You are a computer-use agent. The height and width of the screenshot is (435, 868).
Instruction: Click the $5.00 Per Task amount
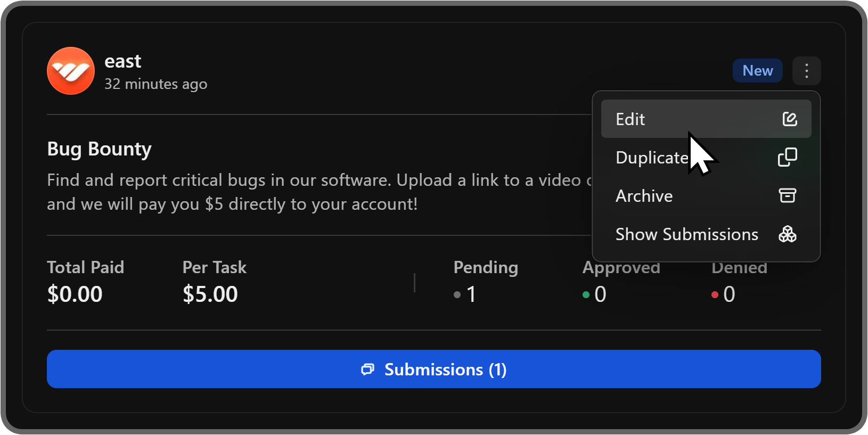tap(210, 294)
